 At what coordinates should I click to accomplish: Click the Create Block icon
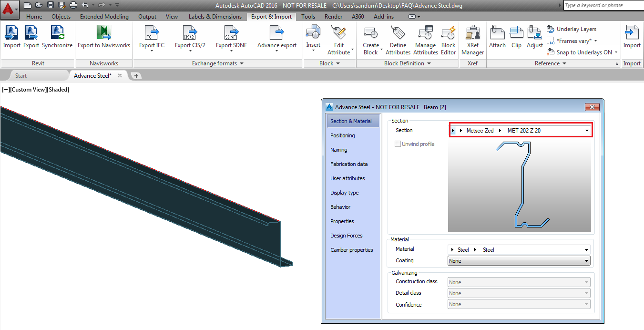coord(371,33)
